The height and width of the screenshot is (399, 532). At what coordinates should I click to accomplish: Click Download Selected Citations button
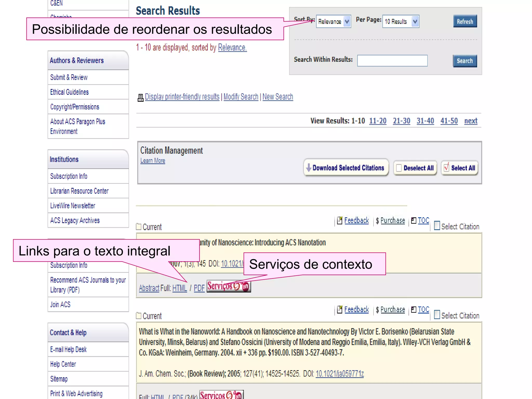pos(346,168)
